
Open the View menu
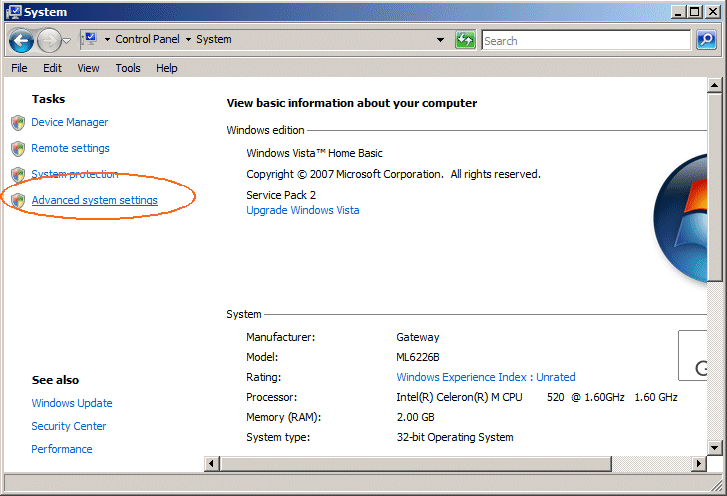coord(88,68)
